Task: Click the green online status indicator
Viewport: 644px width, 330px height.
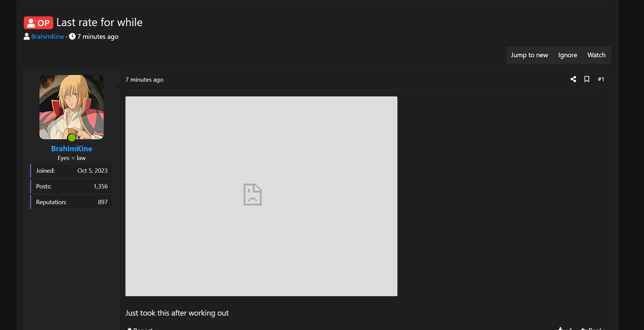Action: point(72,138)
